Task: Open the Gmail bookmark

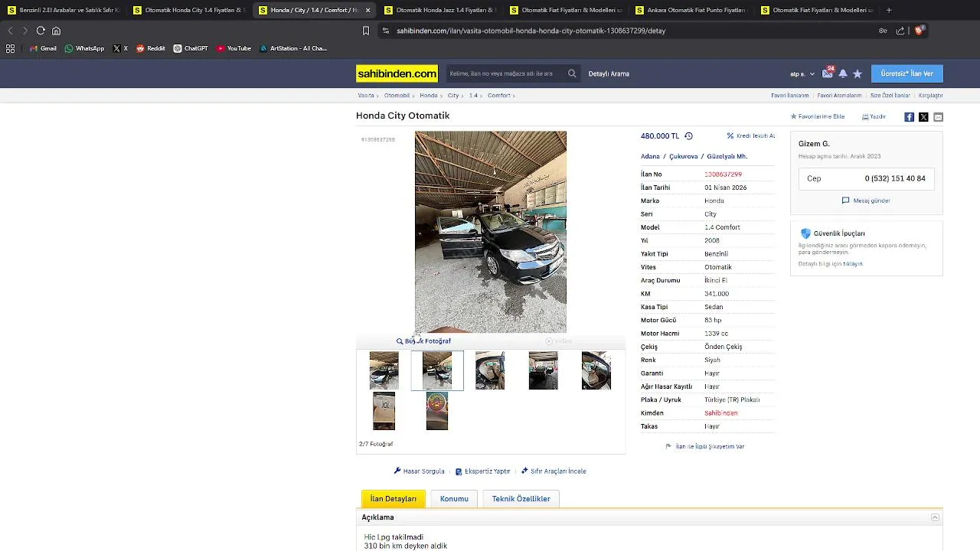Action: click(x=44, y=48)
